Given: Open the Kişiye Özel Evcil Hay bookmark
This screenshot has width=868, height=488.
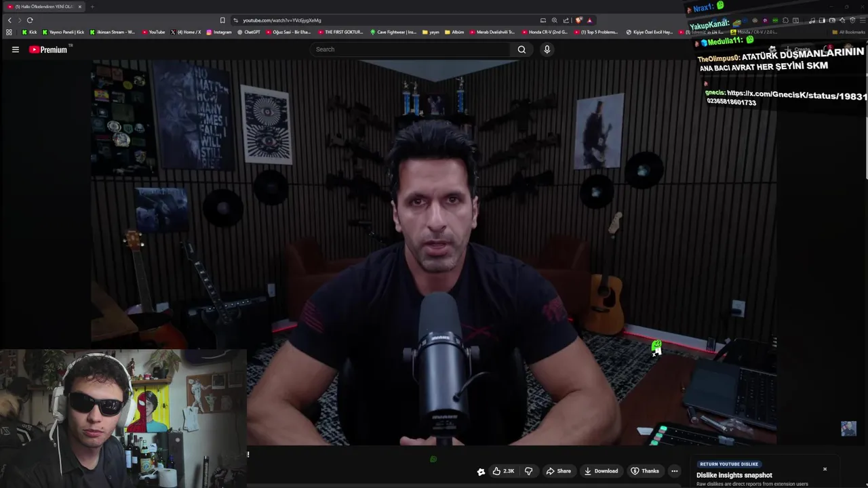Looking at the screenshot, I should (x=649, y=32).
